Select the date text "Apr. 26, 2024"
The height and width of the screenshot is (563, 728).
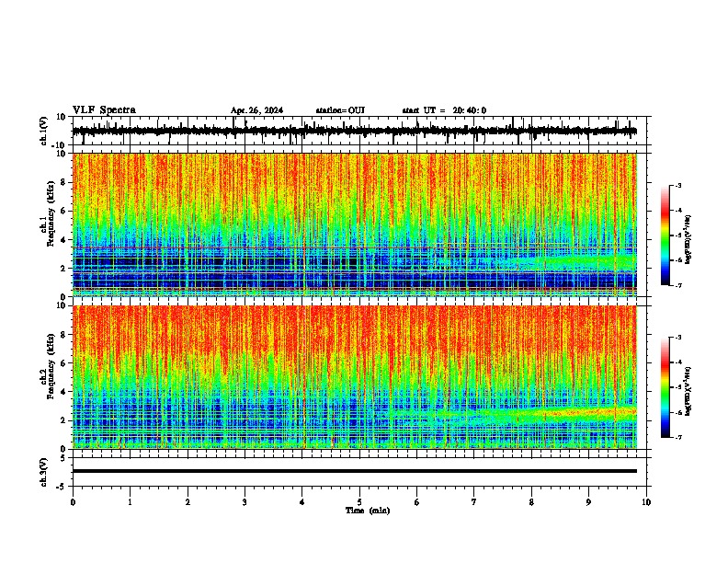pos(256,110)
